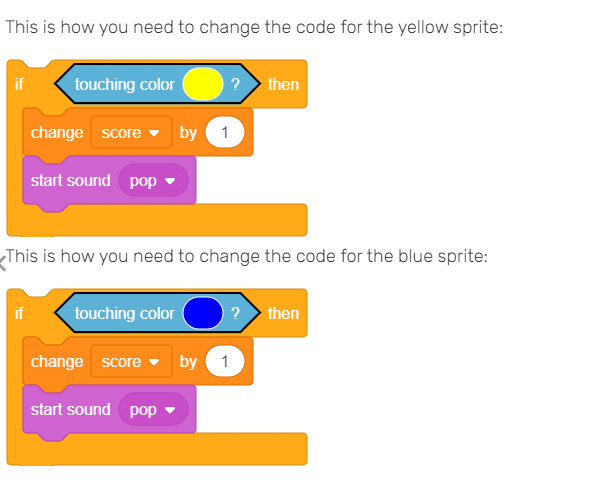Open the score dropdown in blue sprite code

pyautogui.click(x=131, y=362)
